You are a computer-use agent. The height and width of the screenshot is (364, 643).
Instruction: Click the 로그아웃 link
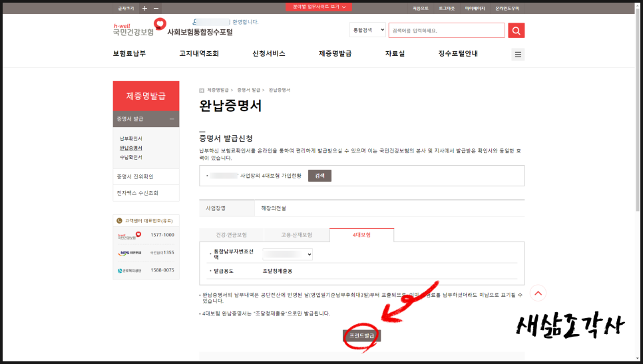(447, 8)
